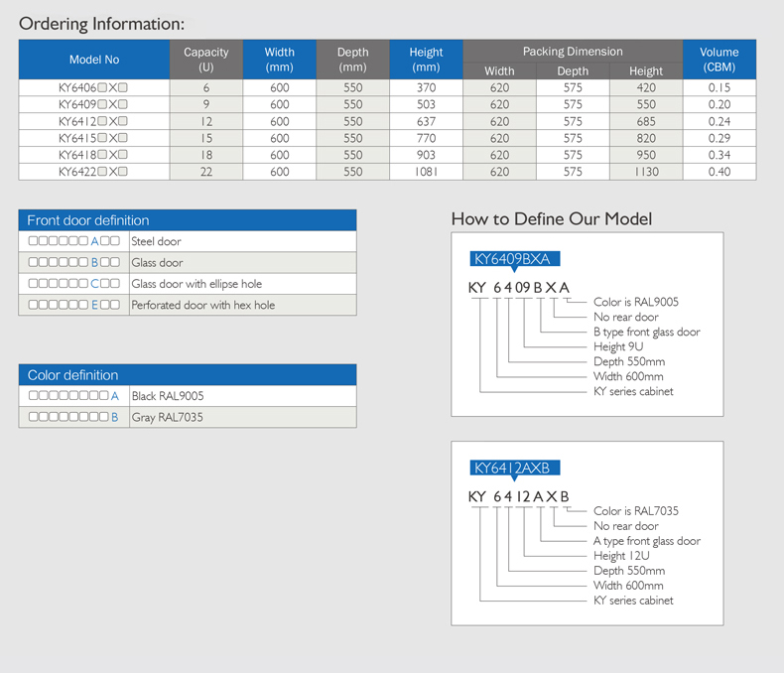Screen dimensions: 784x673
Task: Click the Volume (CBM) column header
Action: coord(719,60)
